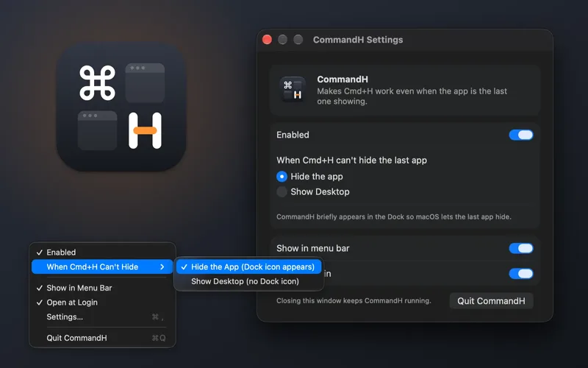Click the Quit CommandH button in settings
The width and height of the screenshot is (588, 368).
click(491, 301)
